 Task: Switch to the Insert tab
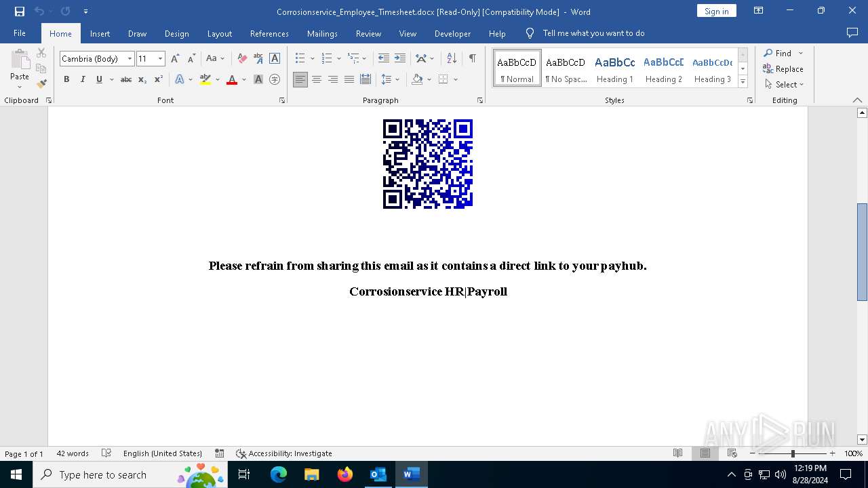(100, 33)
